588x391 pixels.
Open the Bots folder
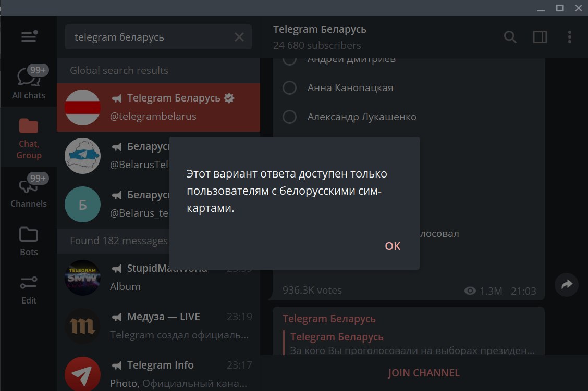click(29, 241)
